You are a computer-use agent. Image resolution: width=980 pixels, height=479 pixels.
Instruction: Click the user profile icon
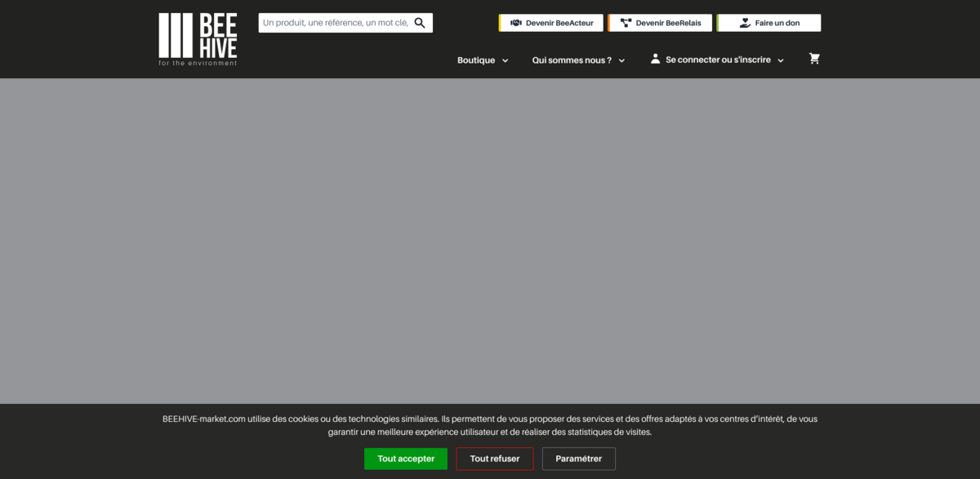pyautogui.click(x=655, y=59)
